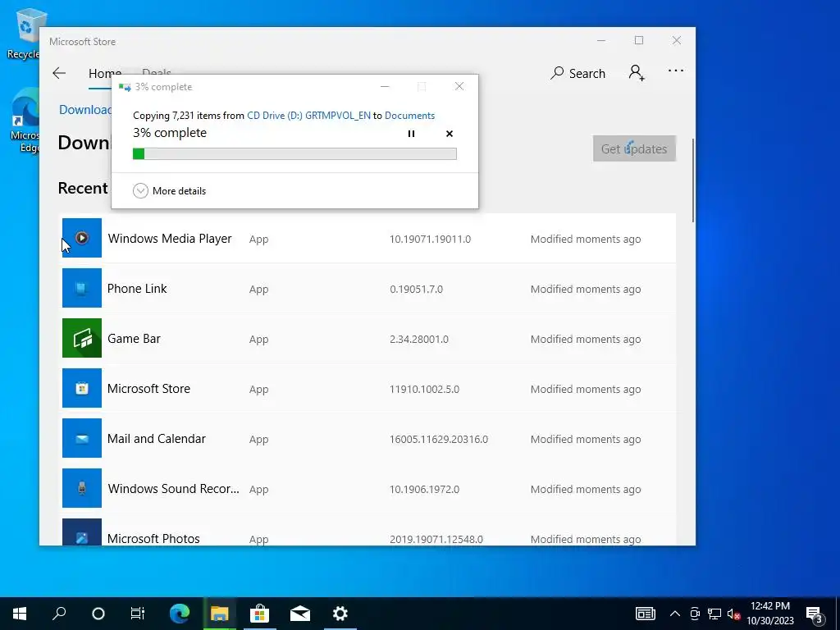Go back in Microsoft Store

click(x=59, y=73)
